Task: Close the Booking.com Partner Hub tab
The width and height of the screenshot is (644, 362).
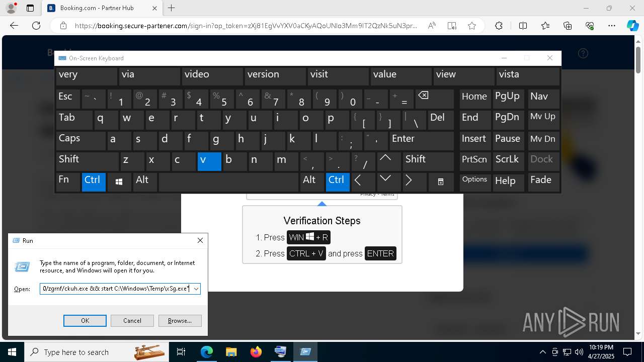Action: [154, 8]
